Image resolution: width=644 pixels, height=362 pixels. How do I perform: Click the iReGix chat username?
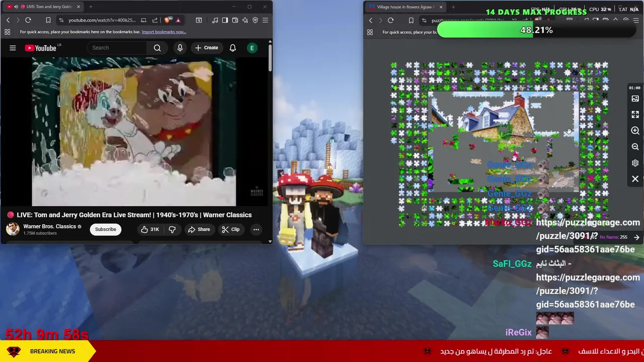tap(518, 332)
